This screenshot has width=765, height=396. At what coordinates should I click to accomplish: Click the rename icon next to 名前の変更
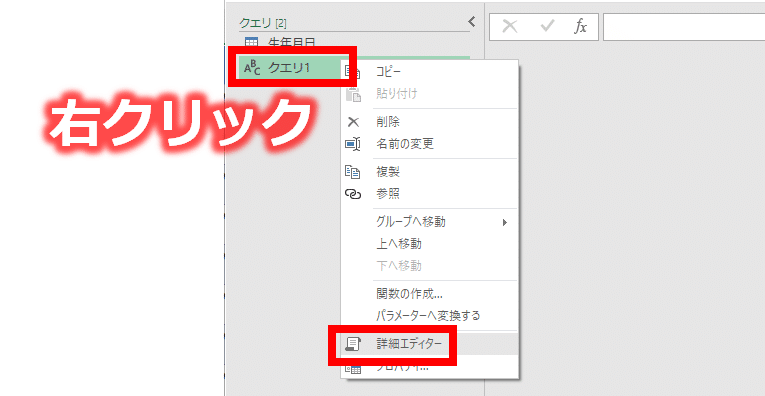coord(353,144)
